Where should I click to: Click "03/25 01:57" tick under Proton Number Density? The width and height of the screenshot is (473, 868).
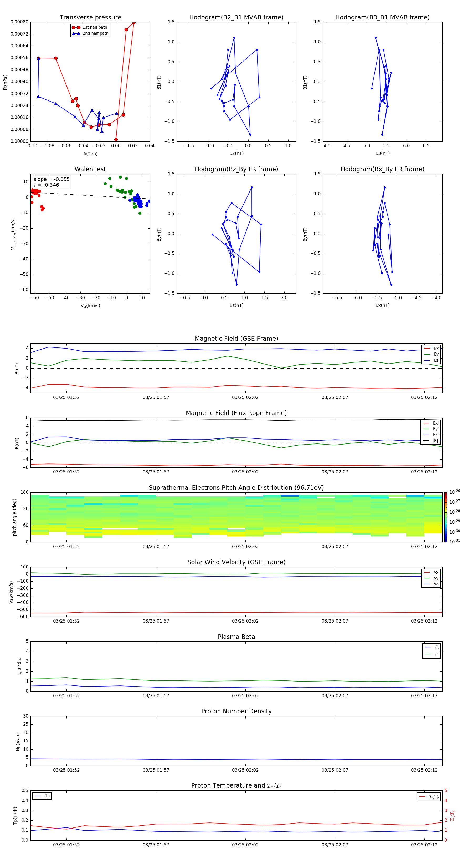[x=156, y=770]
